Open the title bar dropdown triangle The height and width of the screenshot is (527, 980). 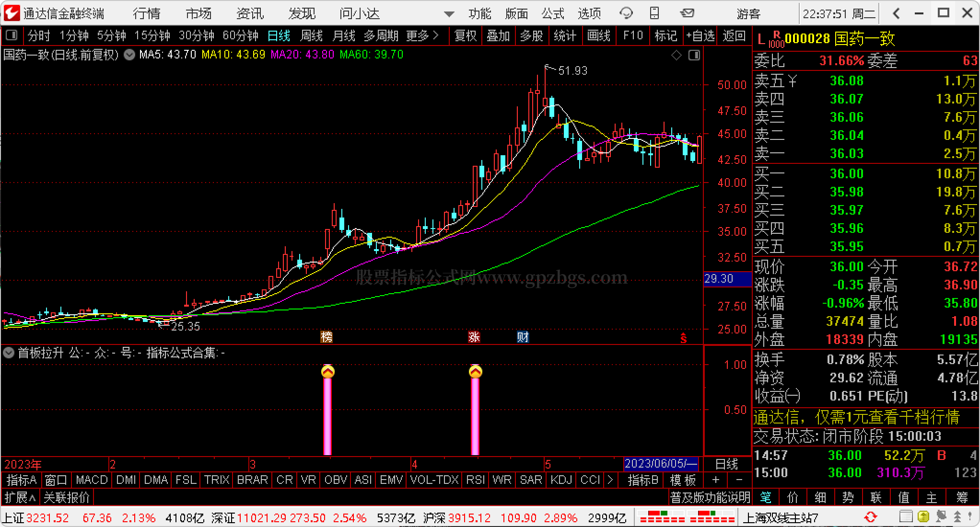449,14
